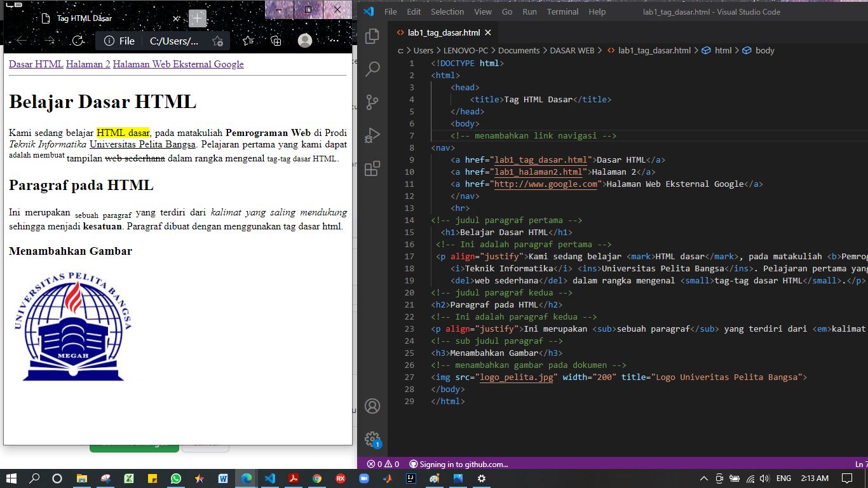The height and width of the screenshot is (488, 868).
Task: Open Edge Collections
Action: (276, 40)
